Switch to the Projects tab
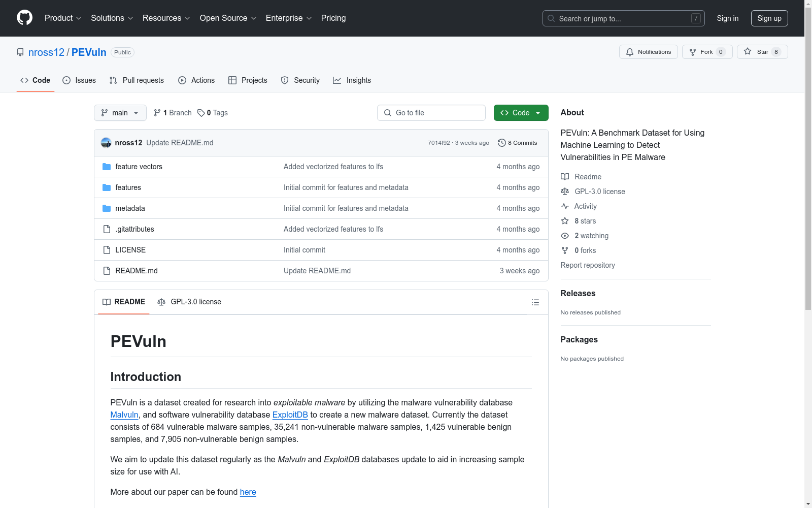Viewport: 812px width, 508px height. (248, 80)
